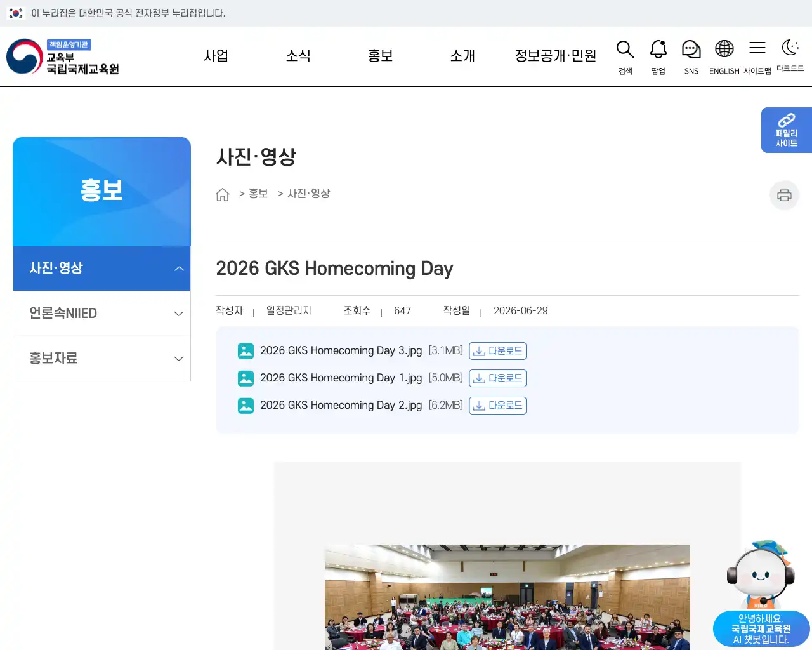Open the family site (패밀리 사이트) link button
This screenshot has width=812, height=650.
[x=787, y=130]
